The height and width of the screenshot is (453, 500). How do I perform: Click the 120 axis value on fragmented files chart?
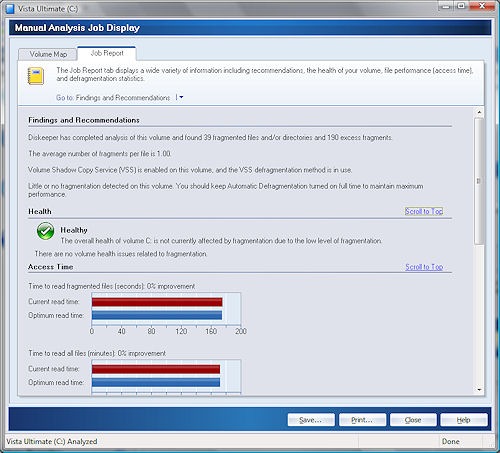coord(181,331)
